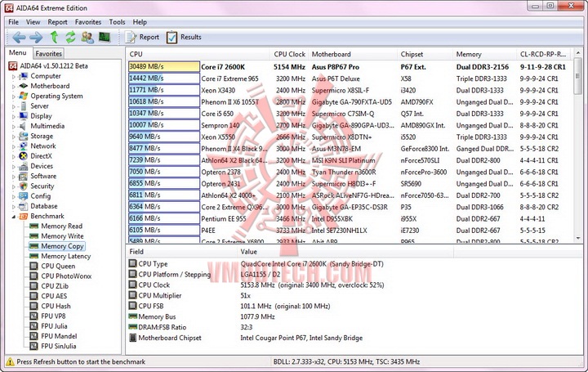The height and width of the screenshot is (372, 588).
Task: Select the Security shield icon
Action: click(x=24, y=186)
